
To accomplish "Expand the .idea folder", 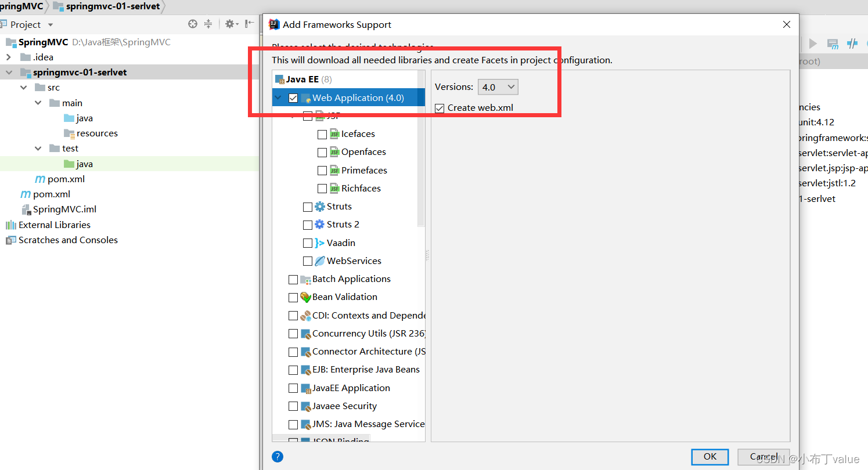I will coord(9,57).
